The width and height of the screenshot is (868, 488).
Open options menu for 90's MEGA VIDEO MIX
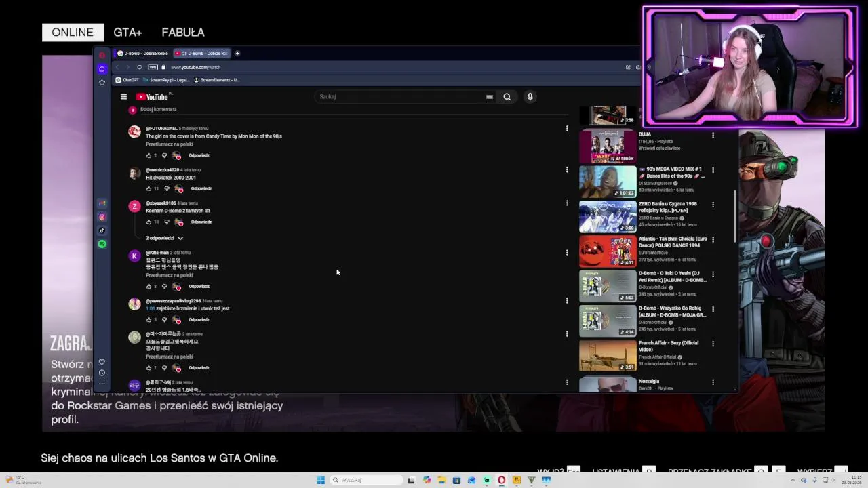point(713,170)
